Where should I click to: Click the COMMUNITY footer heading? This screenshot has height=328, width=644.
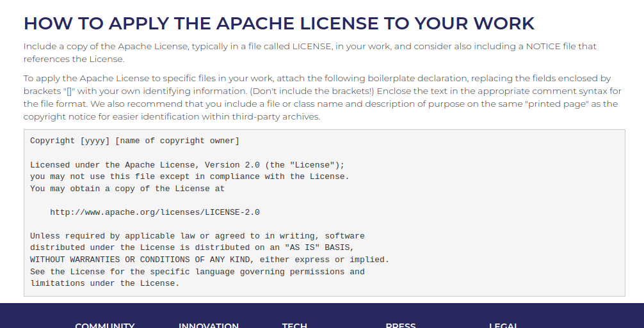pyautogui.click(x=105, y=325)
